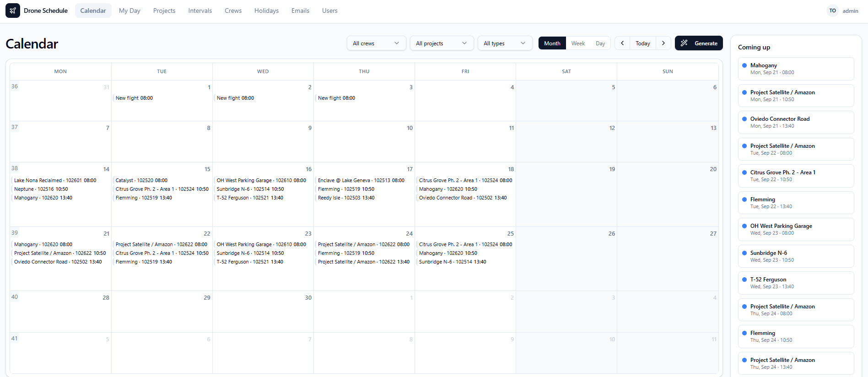Open Lake Nona Reclaimed 102601 event
868x377 pixels.
60,180
